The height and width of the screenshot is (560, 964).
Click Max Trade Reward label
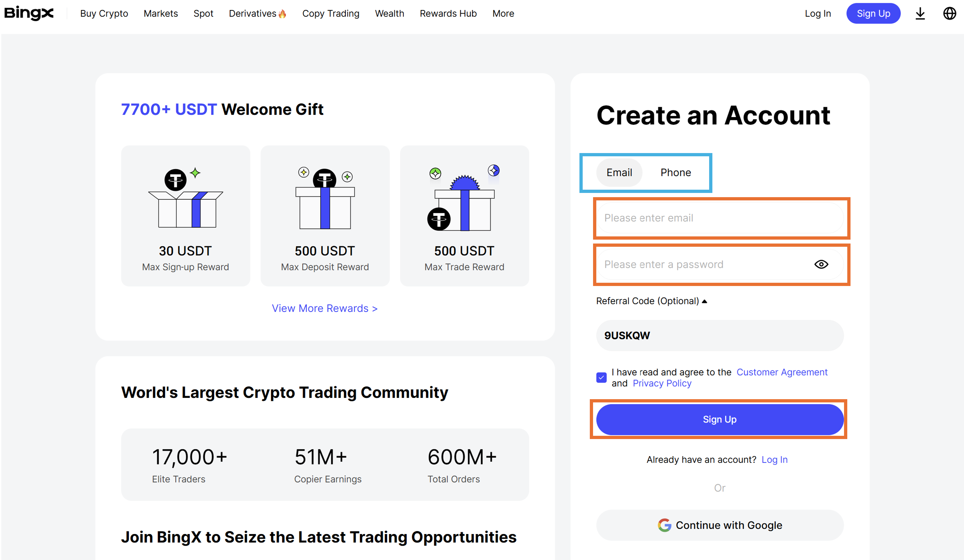[x=464, y=267]
